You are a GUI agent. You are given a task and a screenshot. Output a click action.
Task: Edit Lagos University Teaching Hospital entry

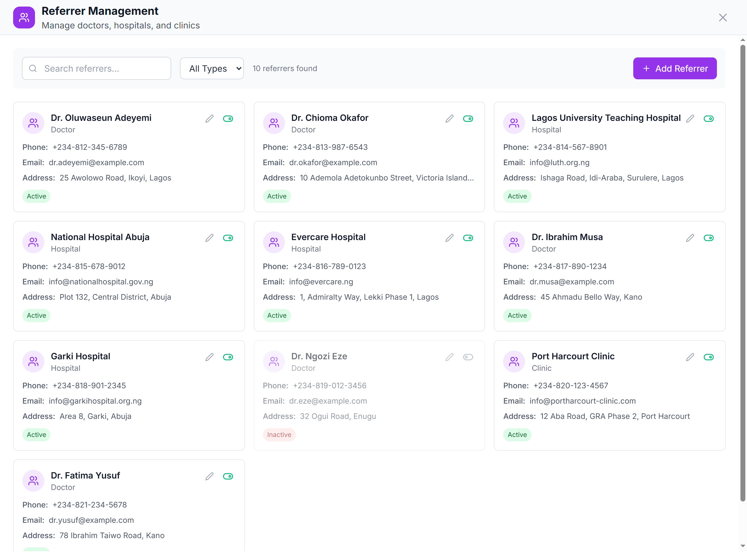click(x=690, y=119)
